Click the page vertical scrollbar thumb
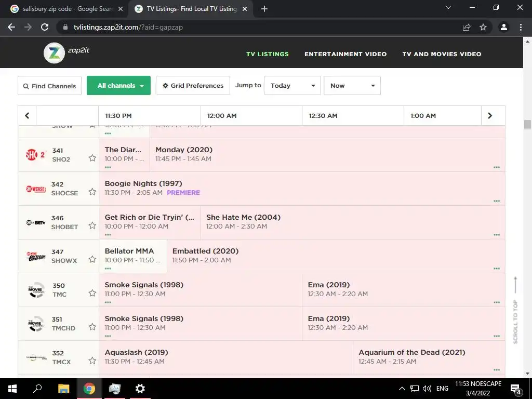532x399 pixels. point(527,125)
